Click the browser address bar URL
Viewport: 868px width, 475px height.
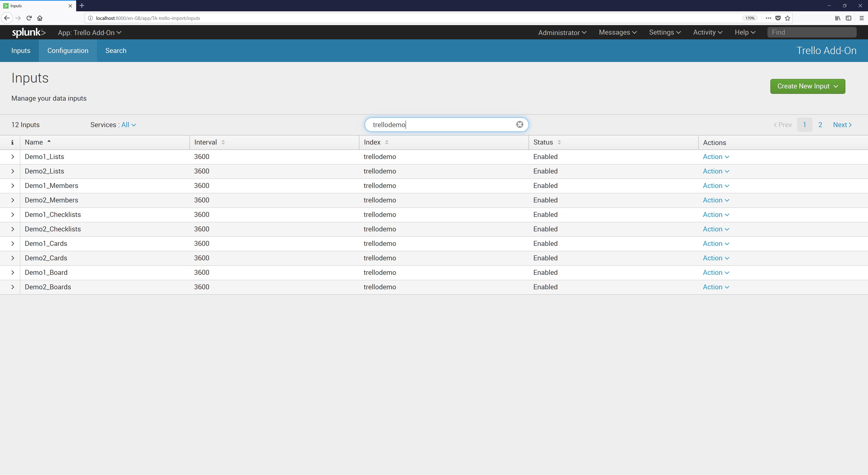(148, 18)
